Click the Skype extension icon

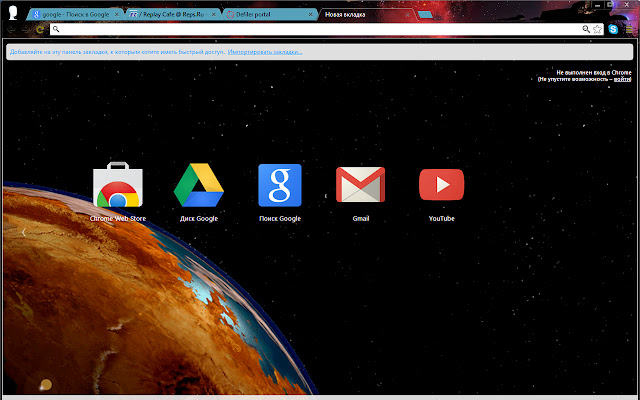point(613,29)
